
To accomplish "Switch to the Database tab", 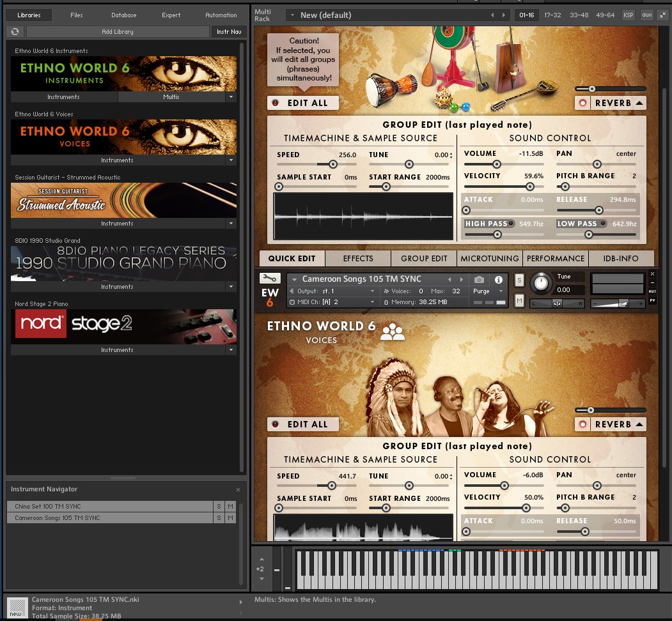I will coord(124,15).
